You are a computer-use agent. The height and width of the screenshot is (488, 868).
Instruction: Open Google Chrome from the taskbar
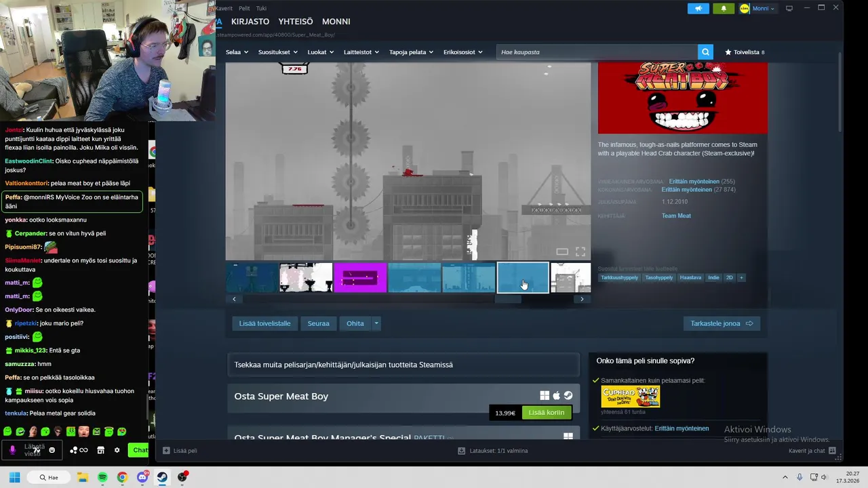tap(122, 477)
